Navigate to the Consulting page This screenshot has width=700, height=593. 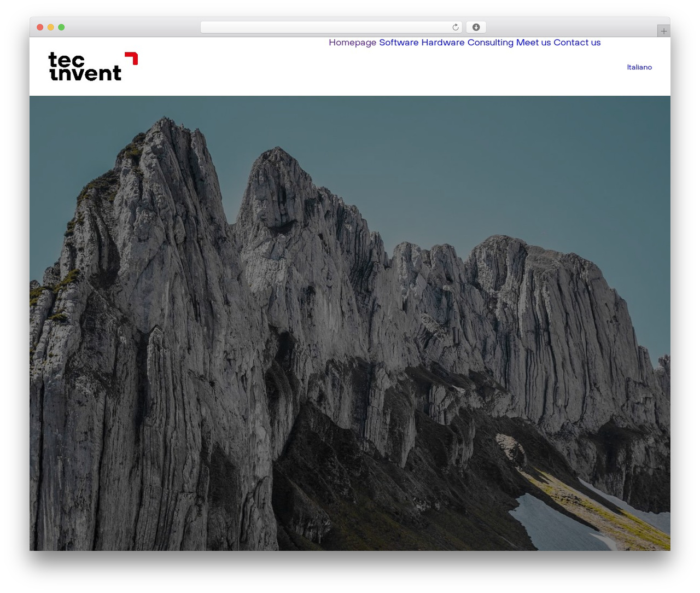click(x=491, y=43)
